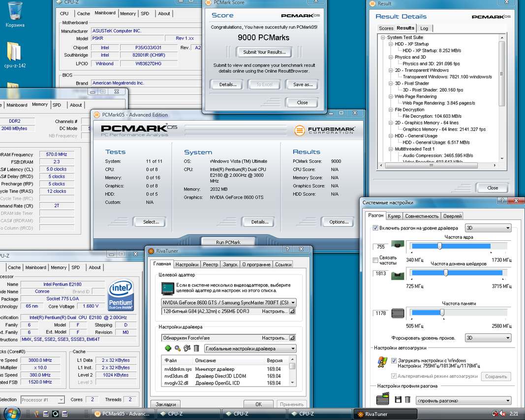The height and width of the screenshot is (420, 525).
Task: Switch to Scores tab in Result Details
Action: pos(386,28)
